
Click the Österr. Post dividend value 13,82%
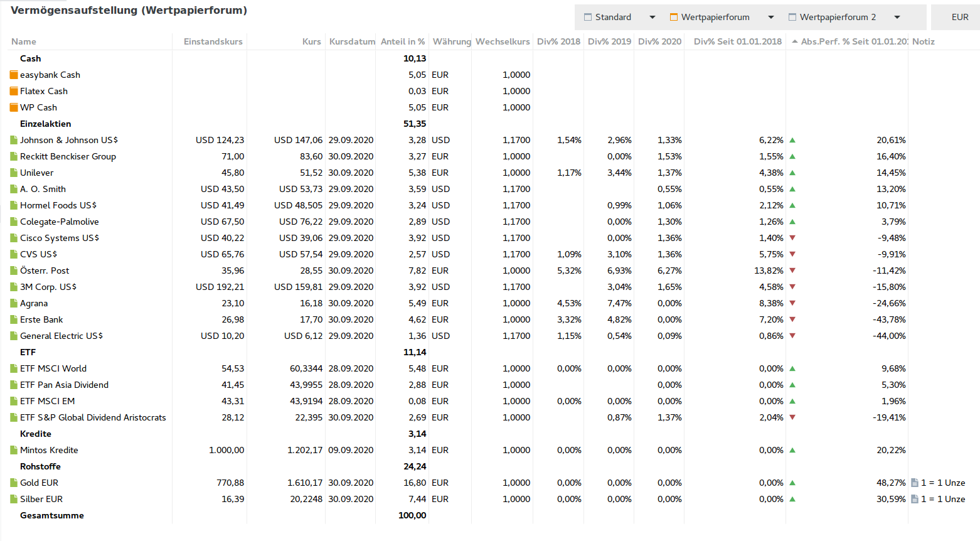pyautogui.click(x=769, y=270)
